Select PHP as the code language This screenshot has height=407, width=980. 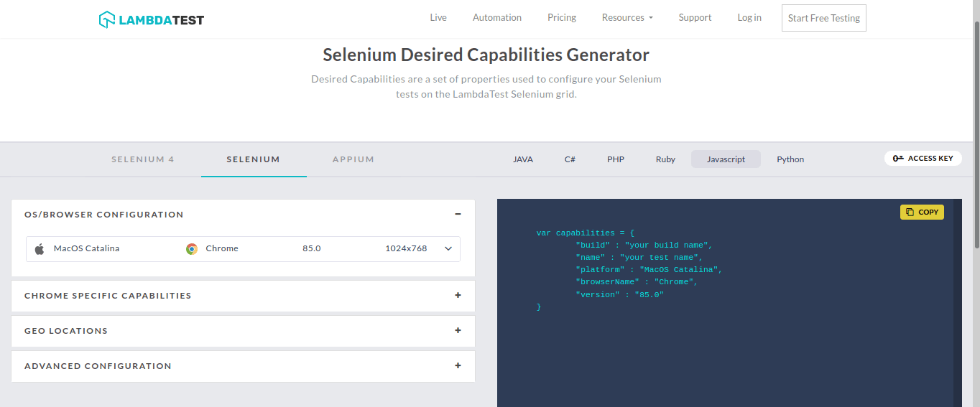616,159
